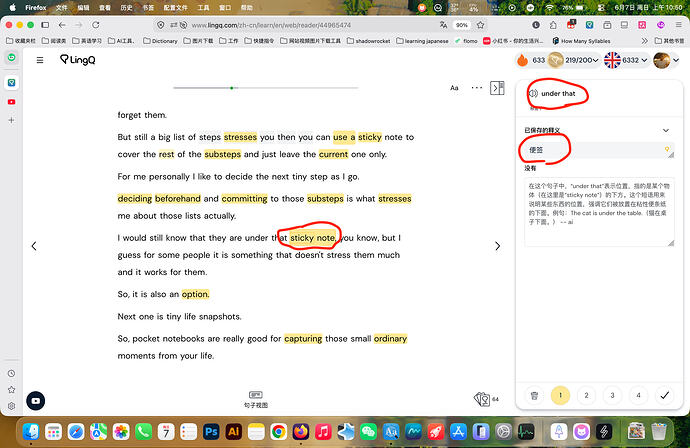690x448 pixels.
Task: Open the 219/200 daily goal dropdown
Action: click(x=573, y=60)
